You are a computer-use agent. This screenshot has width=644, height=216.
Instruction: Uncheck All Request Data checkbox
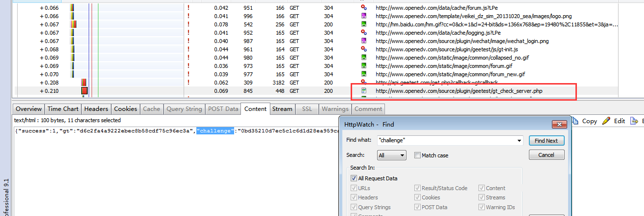pos(354,178)
